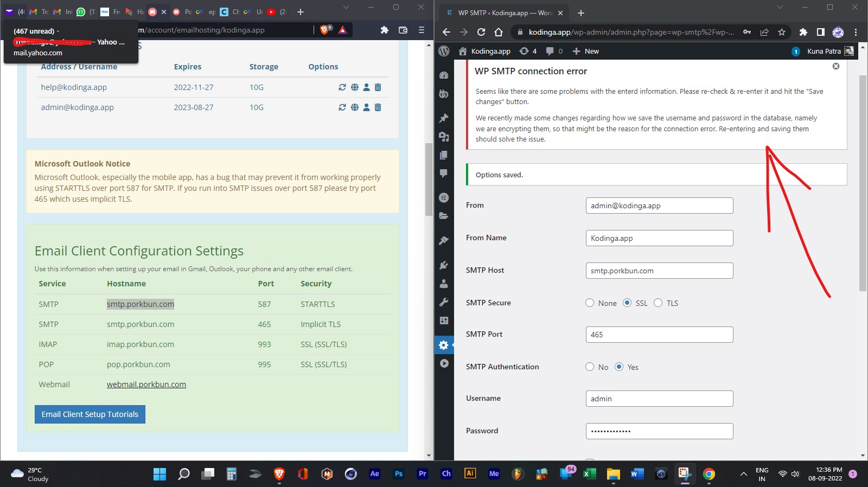Click the SMTP Host input field

[659, 271]
